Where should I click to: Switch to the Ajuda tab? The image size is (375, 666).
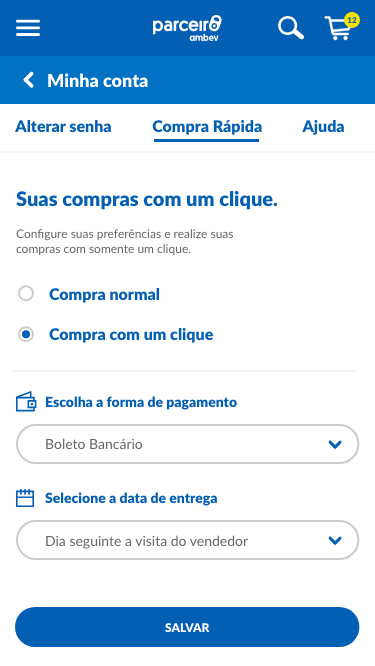coord(323,127)
